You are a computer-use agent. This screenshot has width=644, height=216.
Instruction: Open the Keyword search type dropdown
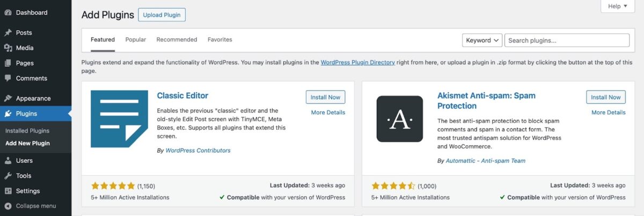coord(482,40)
